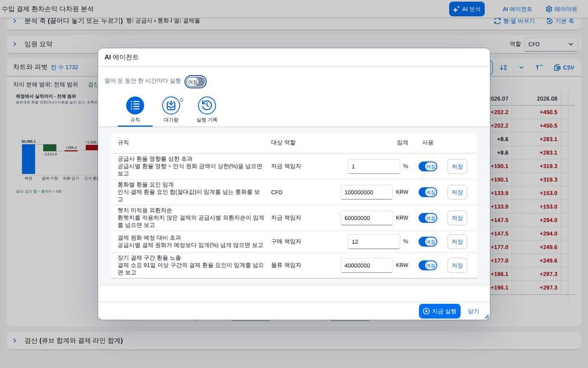The height and width of the screenshot is (368, 588).
Task: Toggle 통화별 환율 요인 임계 rule switch
Action: (x=428, y=193)
